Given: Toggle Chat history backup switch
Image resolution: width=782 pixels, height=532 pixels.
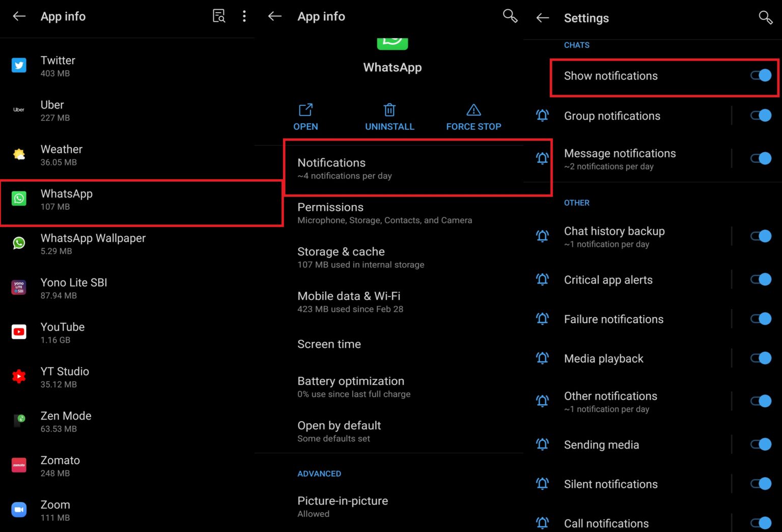Looking at the screenshot, I should 761,236.
